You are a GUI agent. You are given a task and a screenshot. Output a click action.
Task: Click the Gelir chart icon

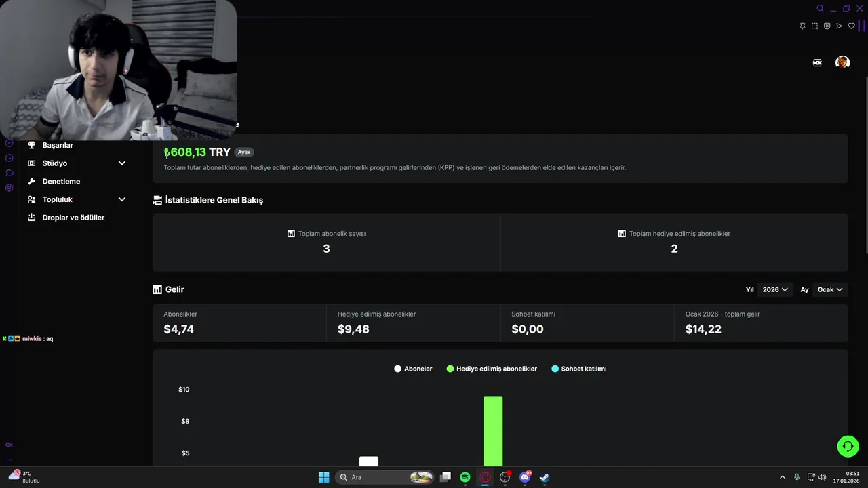157,289
